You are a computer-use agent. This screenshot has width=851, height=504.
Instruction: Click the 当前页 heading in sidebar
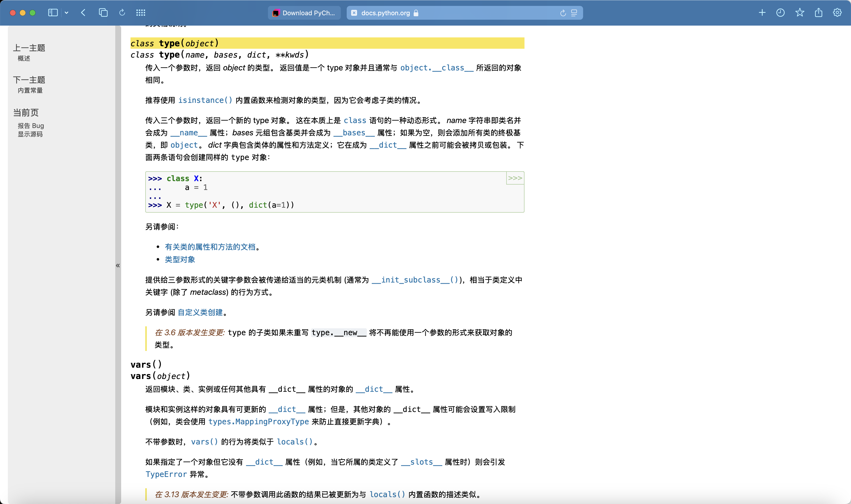pos(26,112)
